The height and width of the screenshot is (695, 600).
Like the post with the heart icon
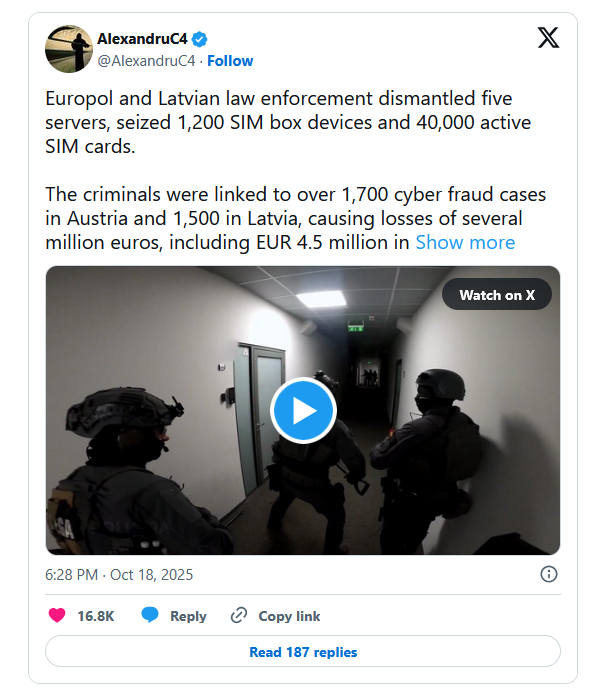point(58,615)
